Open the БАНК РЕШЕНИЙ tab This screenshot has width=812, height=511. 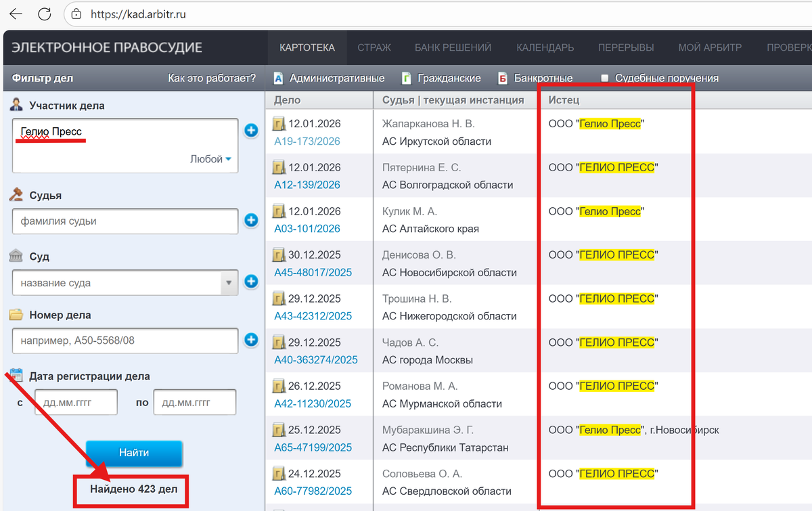(453, 47)
